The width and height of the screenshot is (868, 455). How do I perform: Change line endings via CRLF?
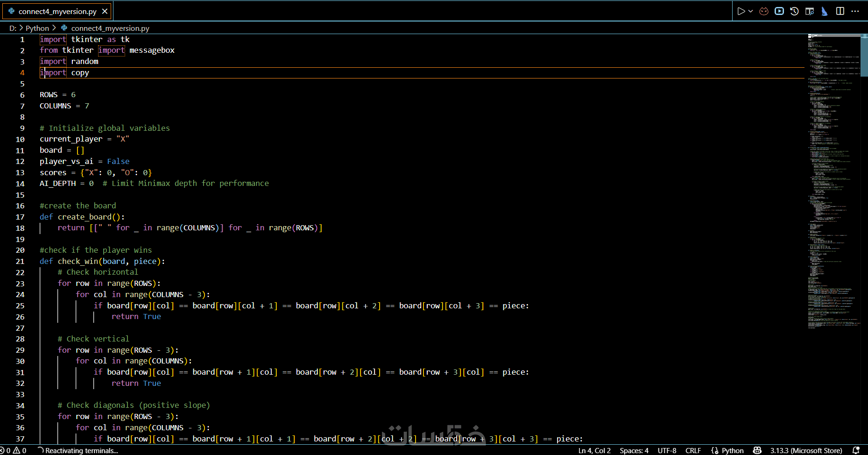click(693, 450)
